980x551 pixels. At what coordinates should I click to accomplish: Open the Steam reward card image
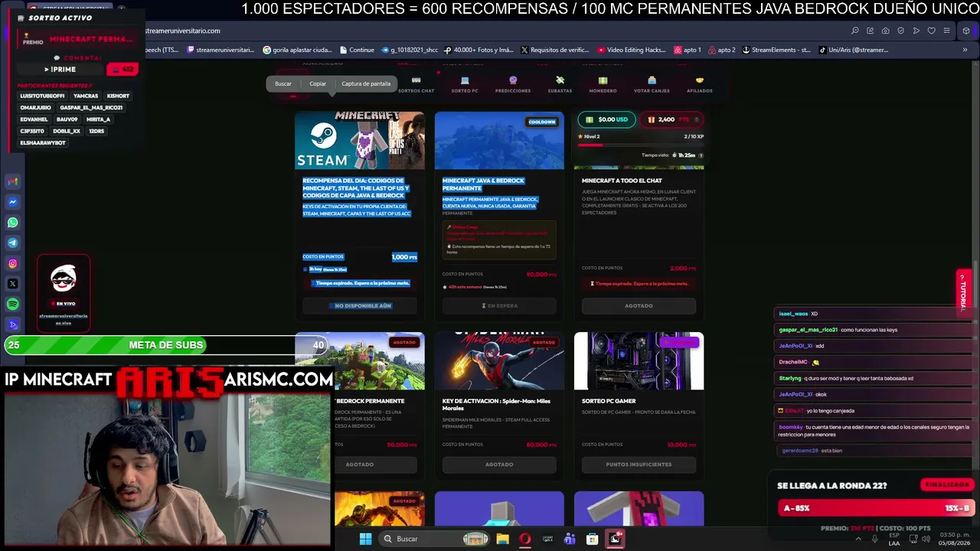pos(360,140)
